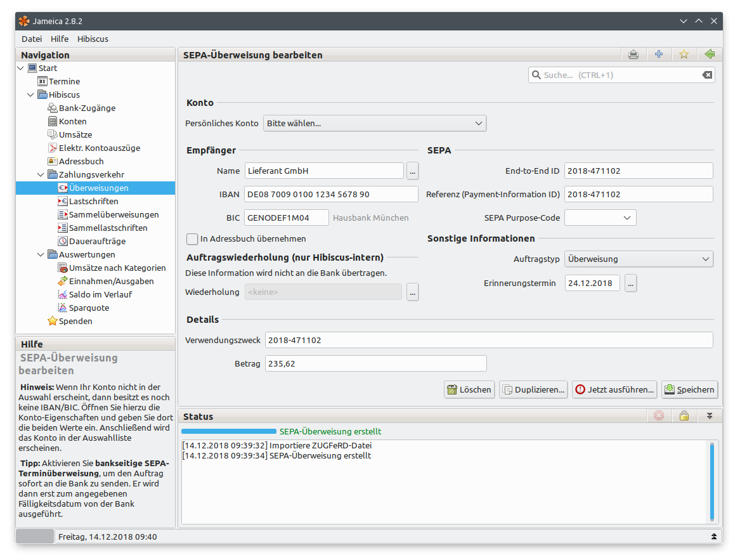The image size is (740, 560).
Task: Open the Hibiscus menu
Action: tap(93, 39)
